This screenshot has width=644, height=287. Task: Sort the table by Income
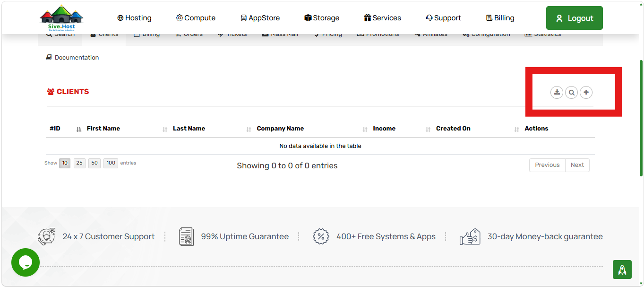point(401,129)
